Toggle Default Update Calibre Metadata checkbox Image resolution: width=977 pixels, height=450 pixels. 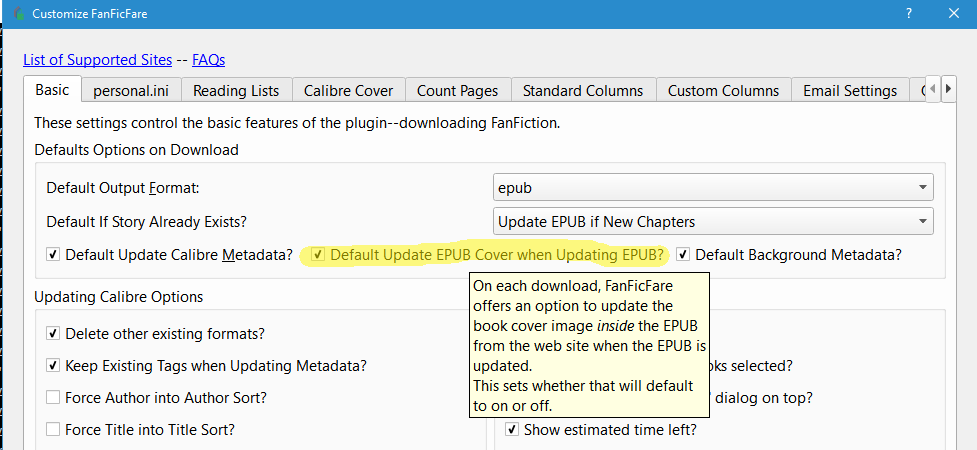coord(53,255)
